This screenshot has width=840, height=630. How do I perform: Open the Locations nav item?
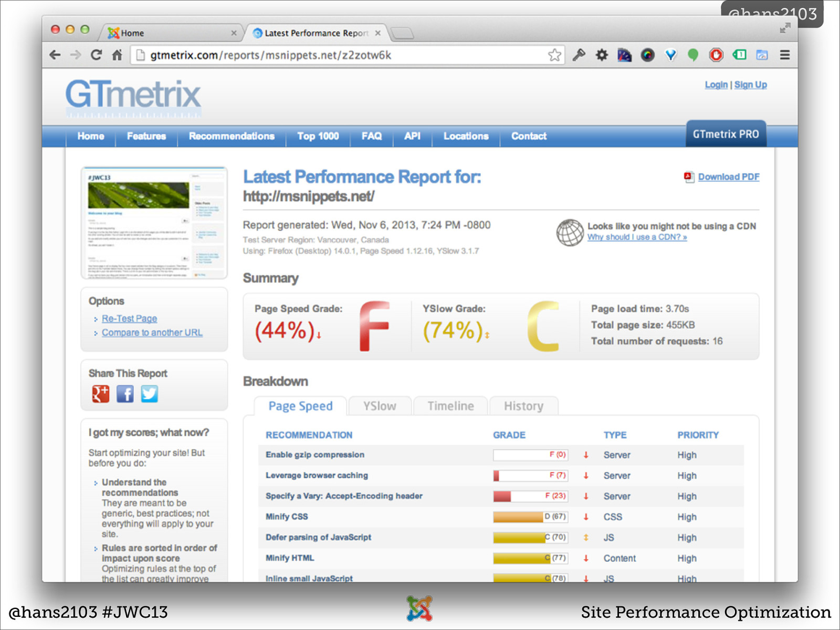pyautogui.click(x=466, y=136)
